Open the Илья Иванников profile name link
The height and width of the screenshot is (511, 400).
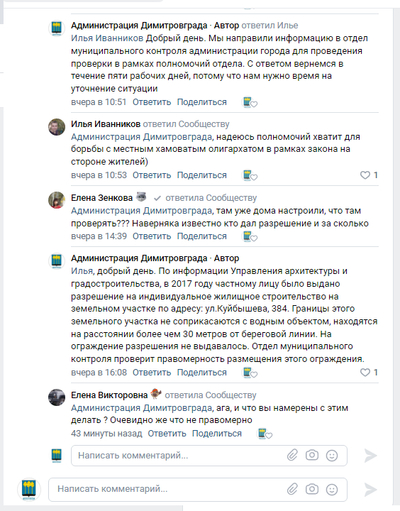[106, 124]
